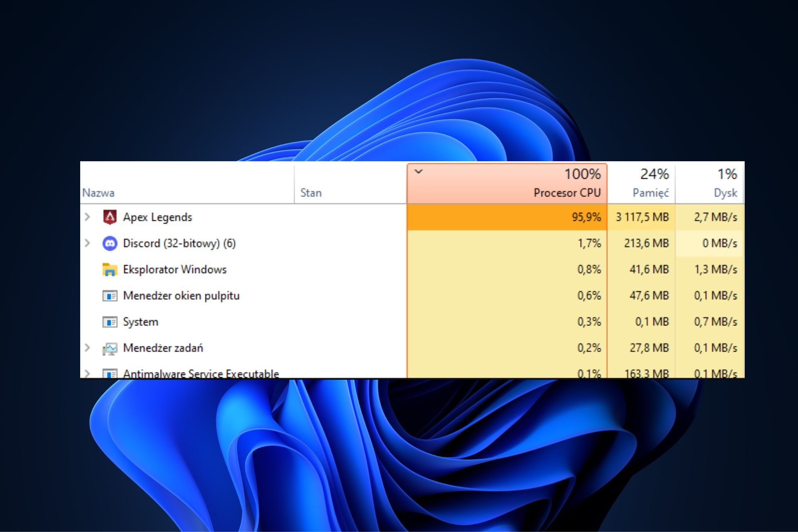Click the 3 117,5 MB memory value
Screen dimensions: 798x532
pos(642,217)
